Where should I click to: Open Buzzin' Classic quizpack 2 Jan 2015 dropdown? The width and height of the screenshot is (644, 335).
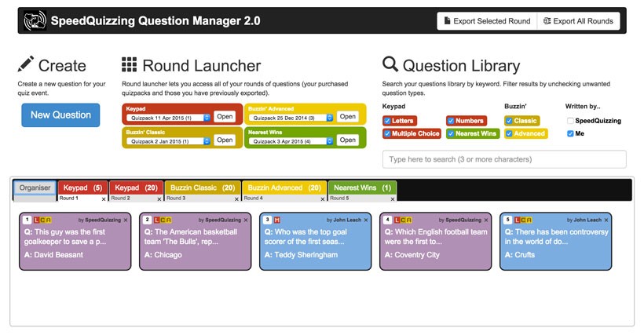click(x=168, y=141)
